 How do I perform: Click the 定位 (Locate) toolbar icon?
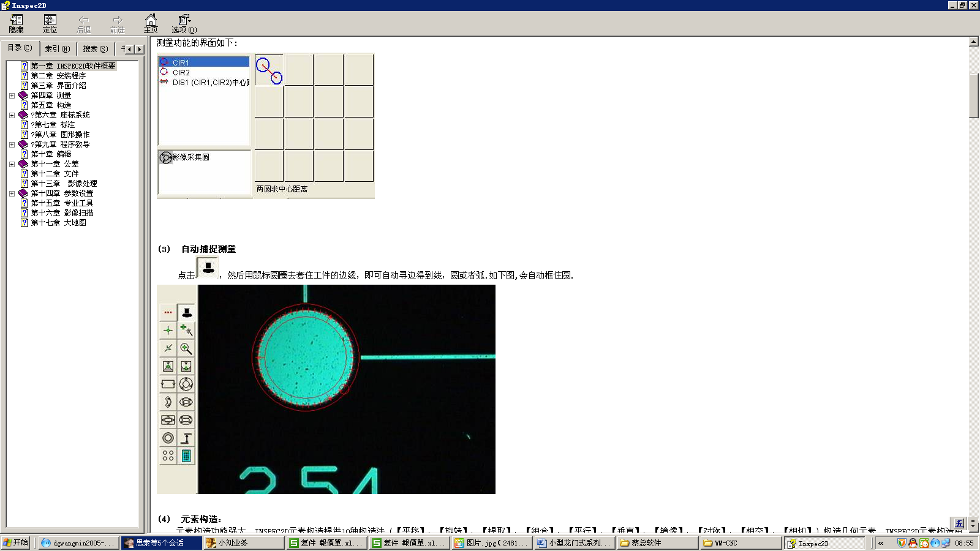pyautogui.click(x=50, y=24)
